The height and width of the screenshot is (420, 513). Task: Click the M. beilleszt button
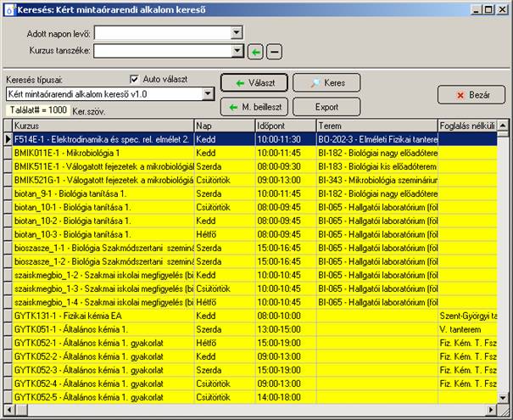click(x=254, y=107)
